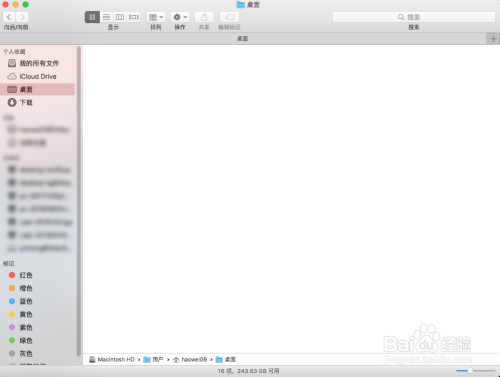The image size is (500, 377).
Task: Click the icon size slider handle
Action: [x=470, y=371]
